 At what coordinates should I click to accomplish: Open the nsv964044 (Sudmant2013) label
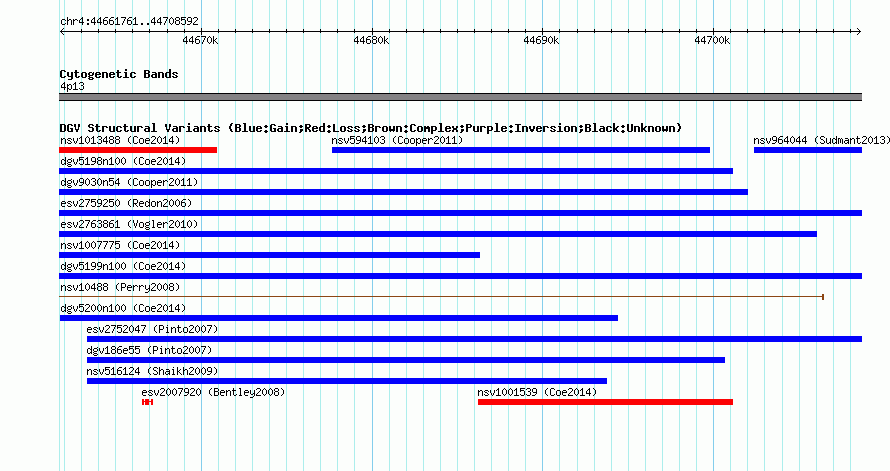coord(821,140)
